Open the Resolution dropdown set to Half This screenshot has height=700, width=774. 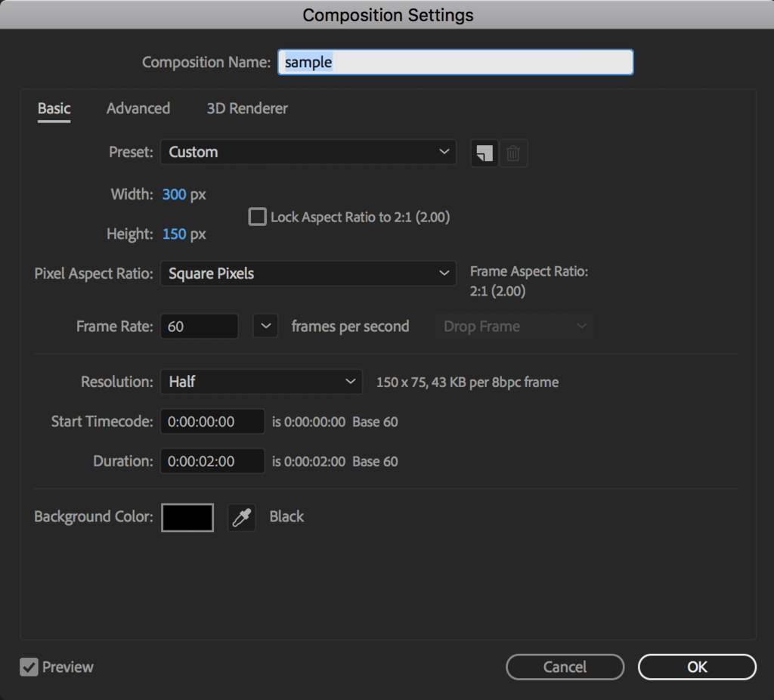261,382
